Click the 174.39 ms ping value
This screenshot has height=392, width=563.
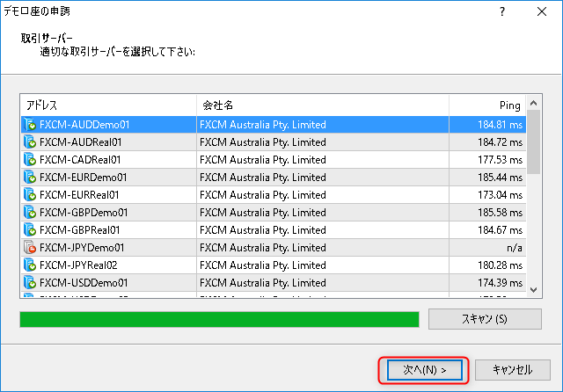tap(500, 283)
